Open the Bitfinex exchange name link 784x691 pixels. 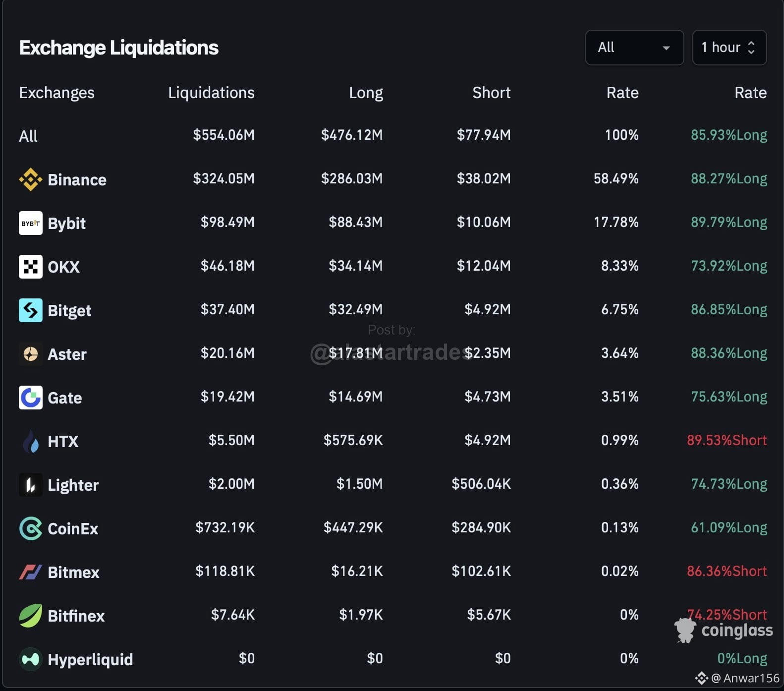[x=76, y=616]
